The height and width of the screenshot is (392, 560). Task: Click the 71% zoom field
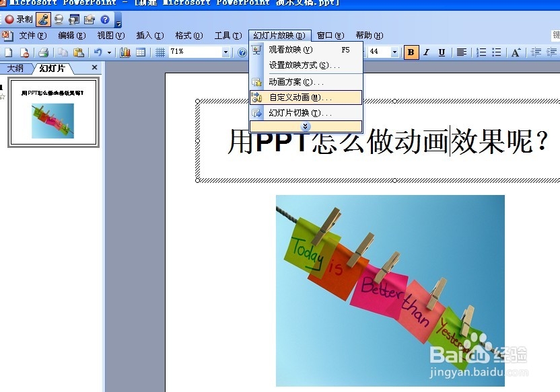click(x=195, y=52)
